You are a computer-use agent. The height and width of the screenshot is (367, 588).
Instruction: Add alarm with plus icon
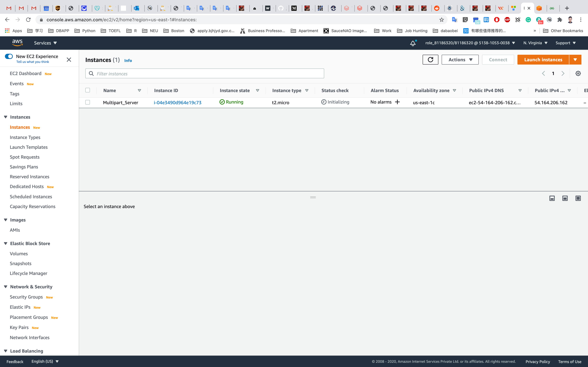tap(398, 102)
